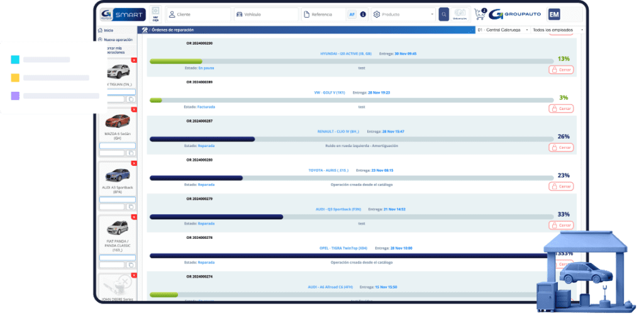Viewport: 644px width, 330px height.
Task: Open the EM user avatar
Action: tap(554, 14)
